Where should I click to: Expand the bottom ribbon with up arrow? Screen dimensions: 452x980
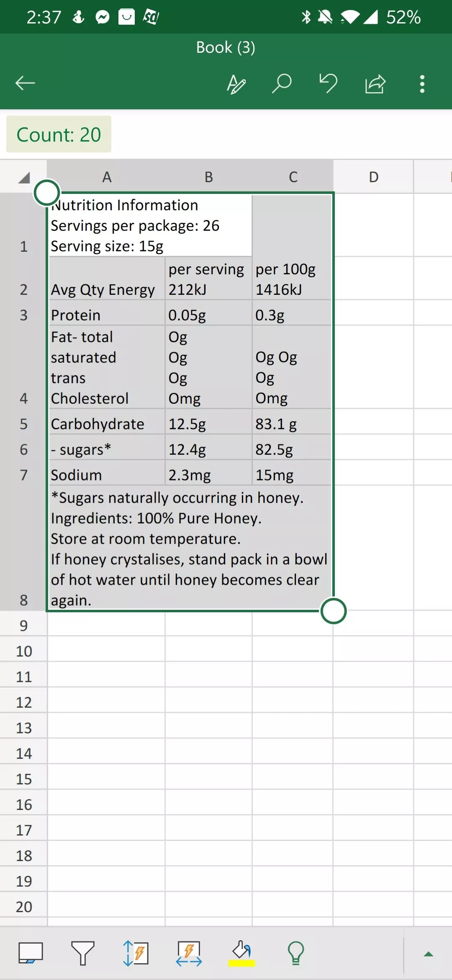pos(428,954)
